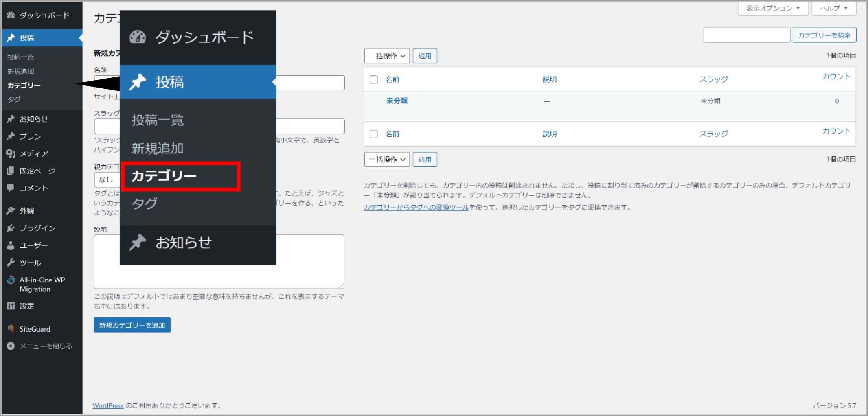Open the タグ submenu under 投稿
Screen dimensions: 868x416
(14, 99)
